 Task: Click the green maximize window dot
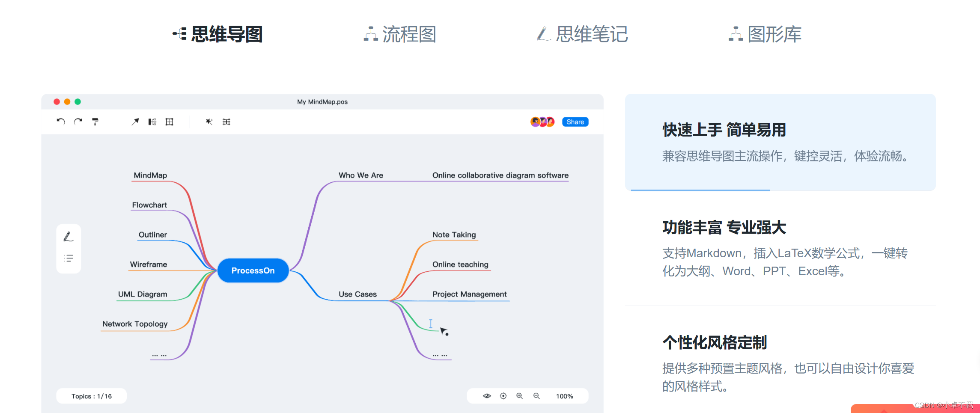tap(77, 101)
